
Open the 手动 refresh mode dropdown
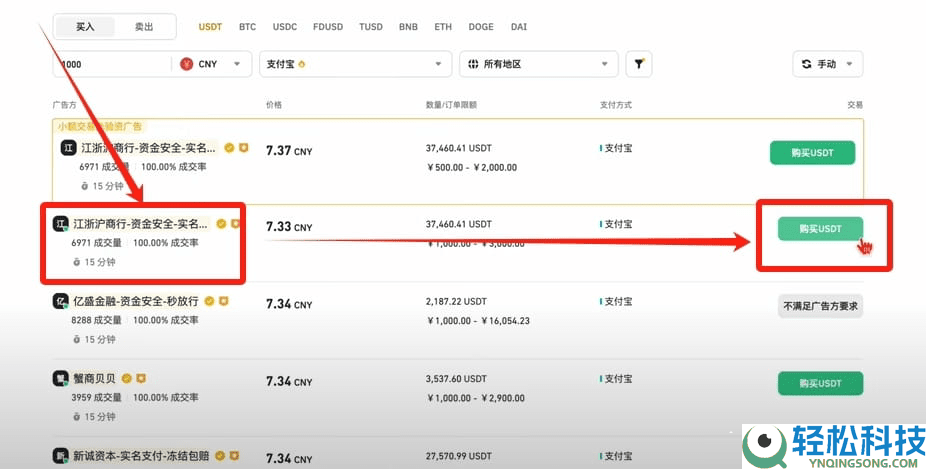click(x=827, y=64)
